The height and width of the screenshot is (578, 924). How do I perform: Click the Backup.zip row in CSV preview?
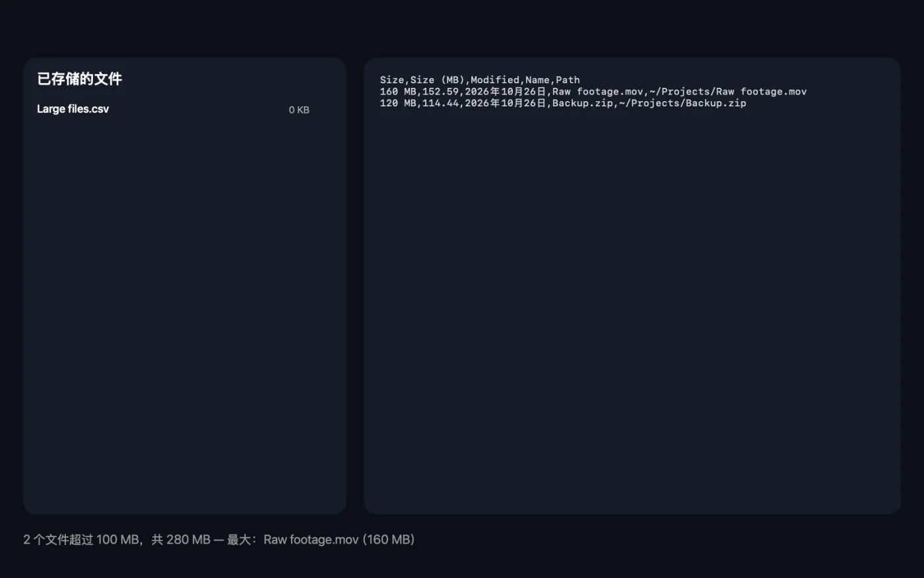tap(563, 103)
